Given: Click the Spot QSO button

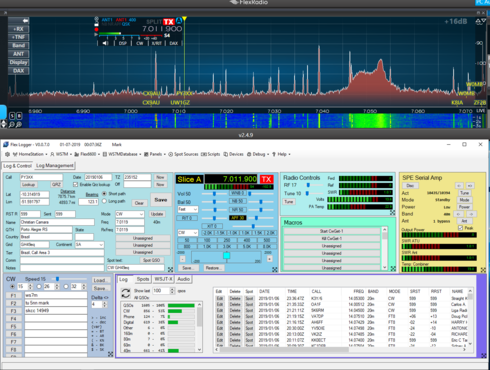Looking at the screenshot, I should click(152, 260).
